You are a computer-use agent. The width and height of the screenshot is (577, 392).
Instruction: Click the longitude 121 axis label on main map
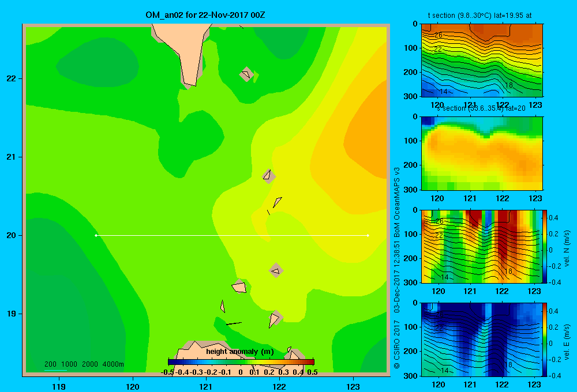(206, 386)
